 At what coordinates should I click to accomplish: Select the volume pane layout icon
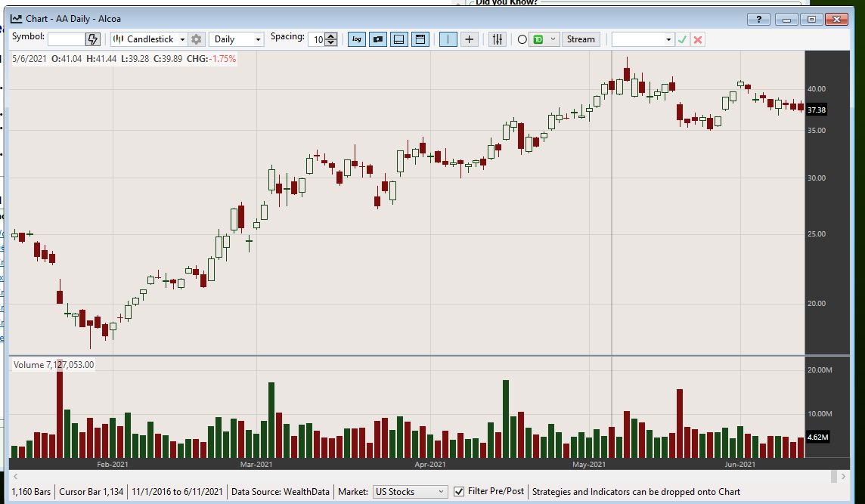pos(398,39)
